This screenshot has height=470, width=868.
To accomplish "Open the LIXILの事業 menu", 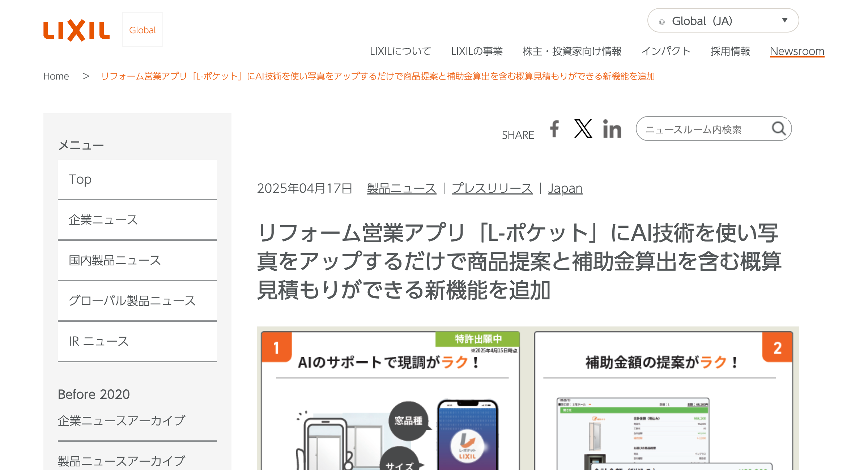I will pos(477,51).
